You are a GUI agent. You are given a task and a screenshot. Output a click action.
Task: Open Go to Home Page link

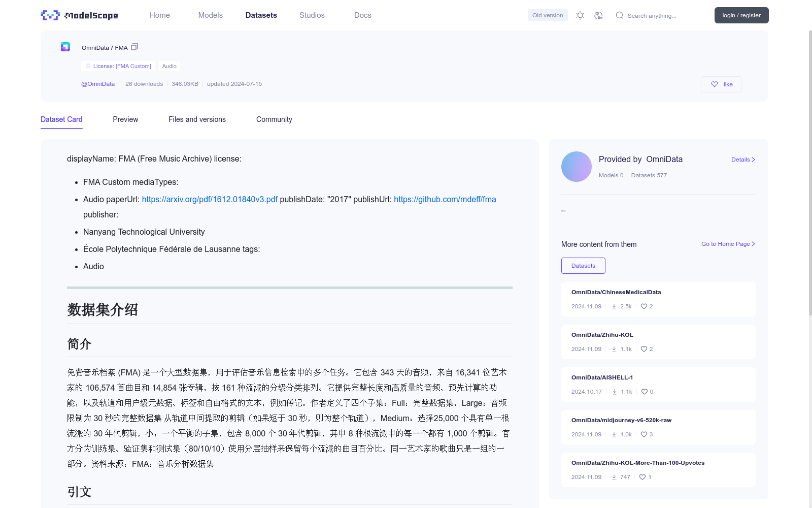click(728, 244)
